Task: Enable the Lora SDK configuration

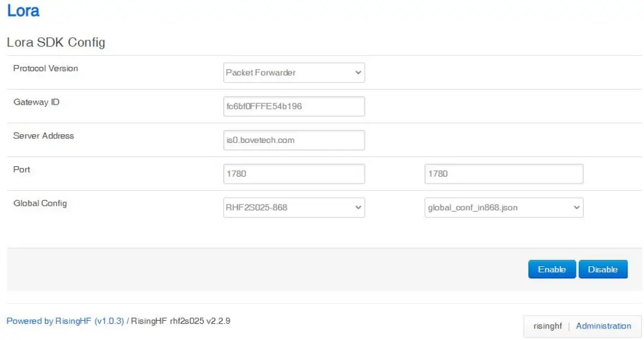Action: tap(552, 269)
